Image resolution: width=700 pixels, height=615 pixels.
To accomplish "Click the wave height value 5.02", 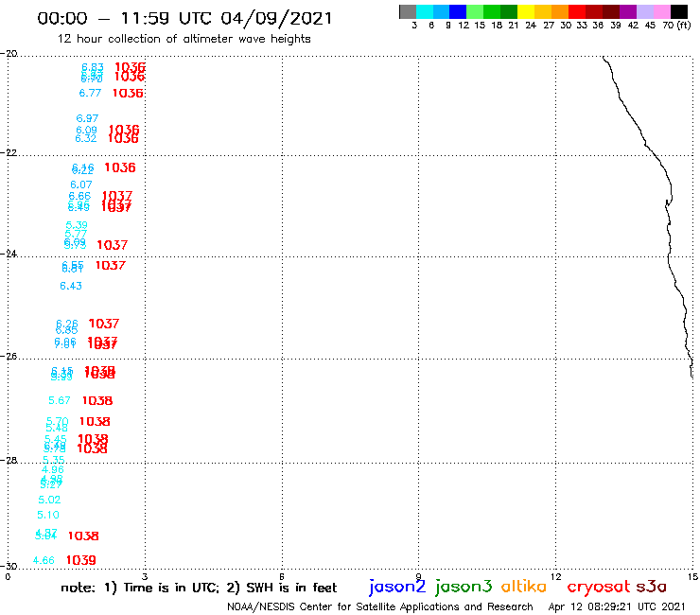I will 49,500.
